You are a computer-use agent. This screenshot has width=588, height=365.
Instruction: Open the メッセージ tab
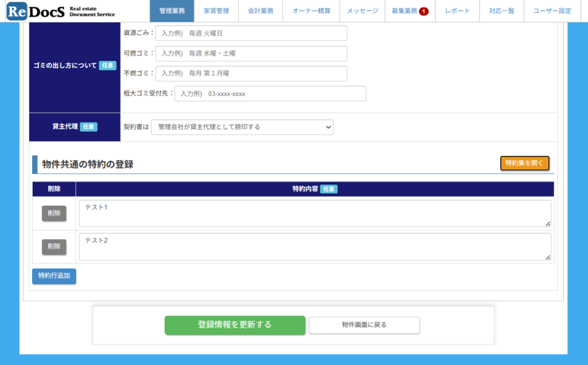[362, 11]
